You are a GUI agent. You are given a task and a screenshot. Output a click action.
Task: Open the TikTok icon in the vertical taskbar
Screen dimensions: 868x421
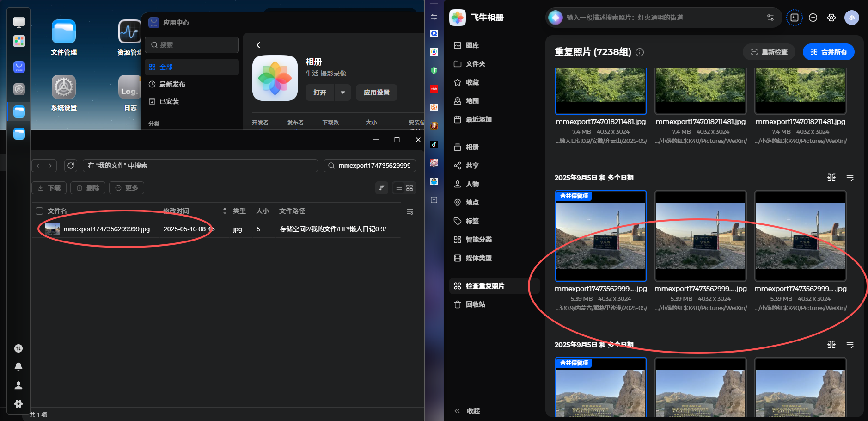(x=434, y=144)
